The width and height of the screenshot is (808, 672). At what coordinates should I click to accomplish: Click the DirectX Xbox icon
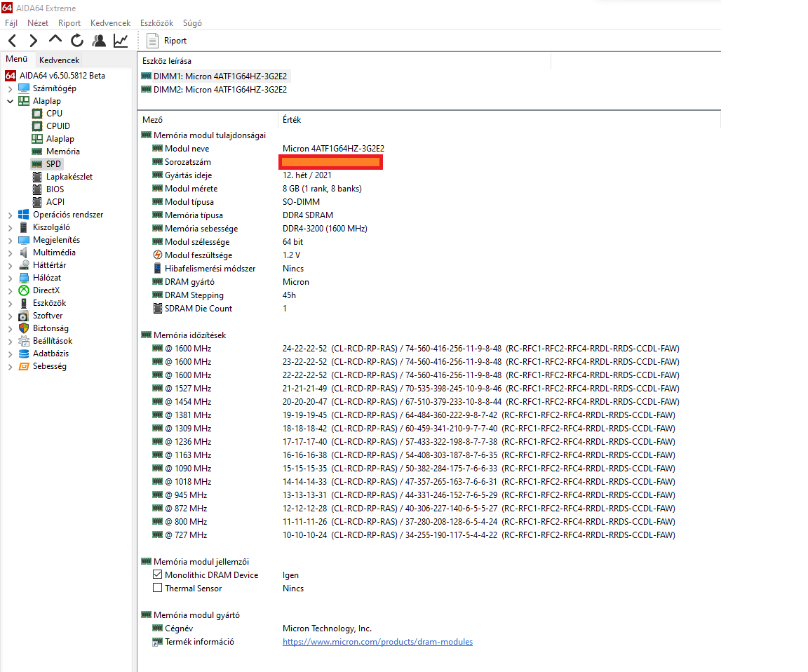[x=24, y=290]
